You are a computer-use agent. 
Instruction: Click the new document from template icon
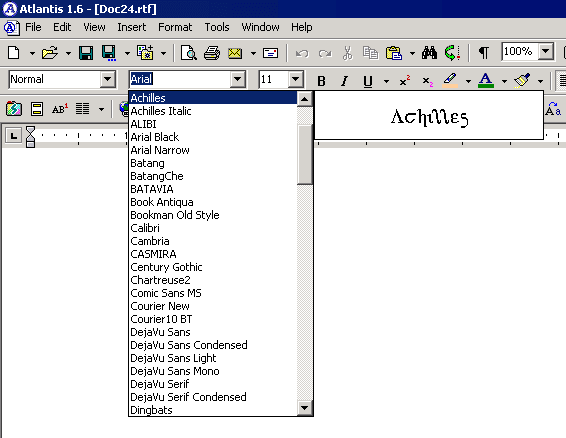[x=145, y=53]
